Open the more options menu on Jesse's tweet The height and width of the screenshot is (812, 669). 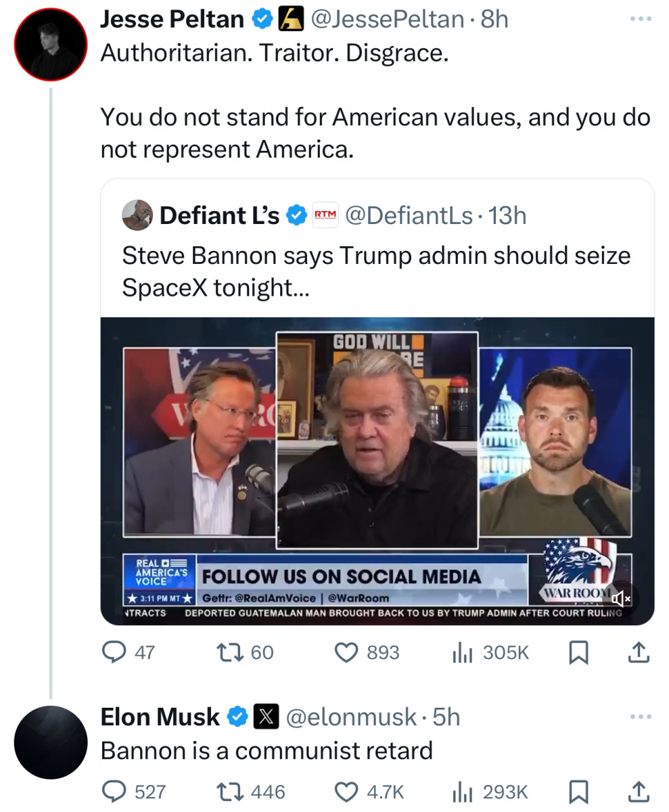point(639,18)
